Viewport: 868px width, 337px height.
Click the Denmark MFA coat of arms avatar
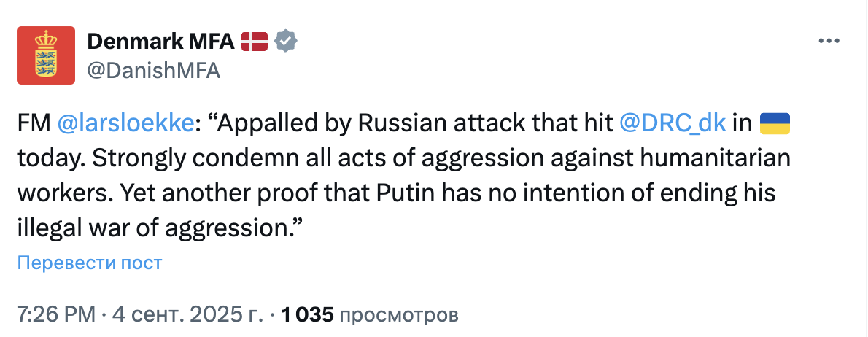tap(46, 55)
